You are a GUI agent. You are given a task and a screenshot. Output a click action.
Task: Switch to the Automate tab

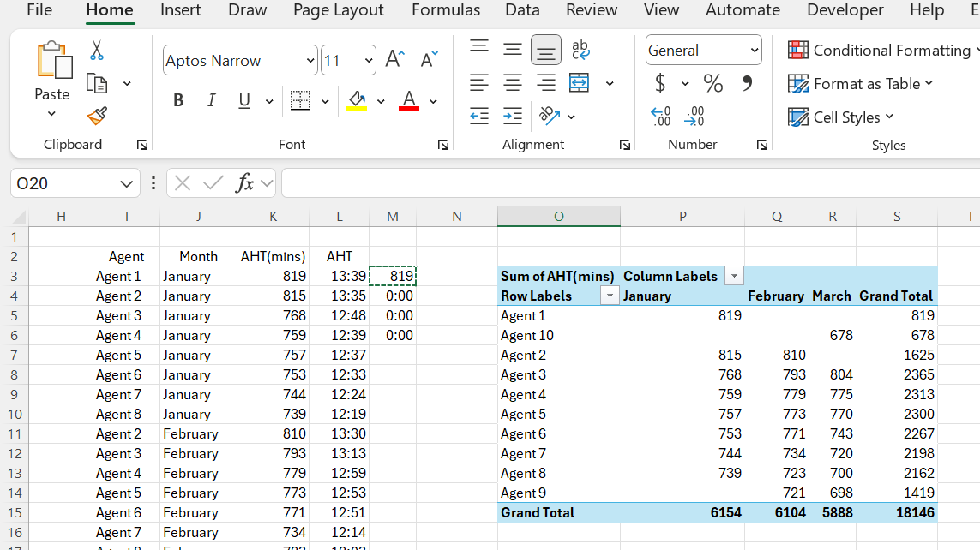(743, 10)
